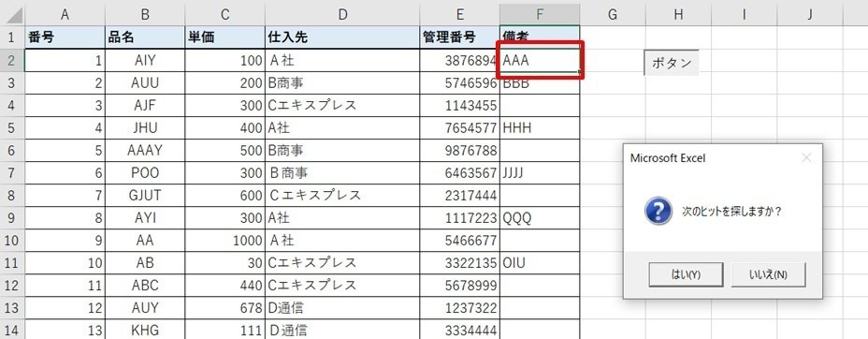
Task: Select column E header
Action: 459,14
